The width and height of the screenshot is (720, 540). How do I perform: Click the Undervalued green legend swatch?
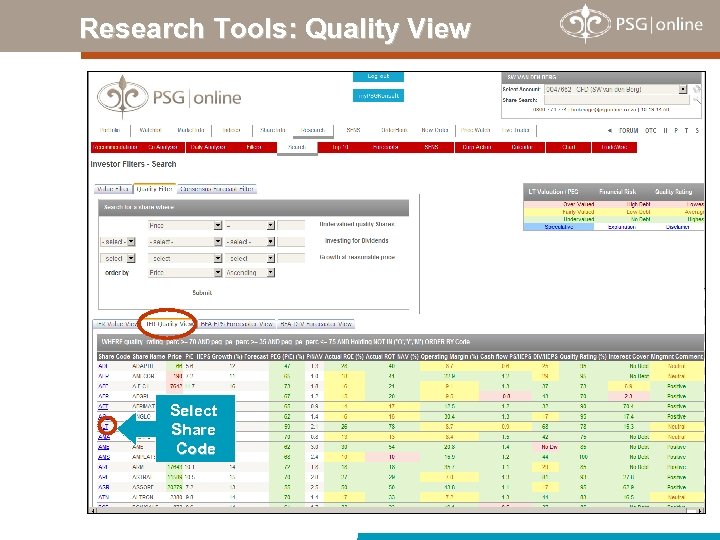[559, 219]
